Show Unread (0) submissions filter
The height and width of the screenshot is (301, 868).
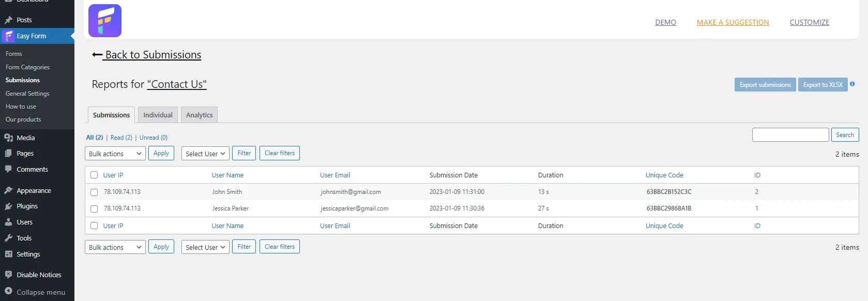pos(153,138)
